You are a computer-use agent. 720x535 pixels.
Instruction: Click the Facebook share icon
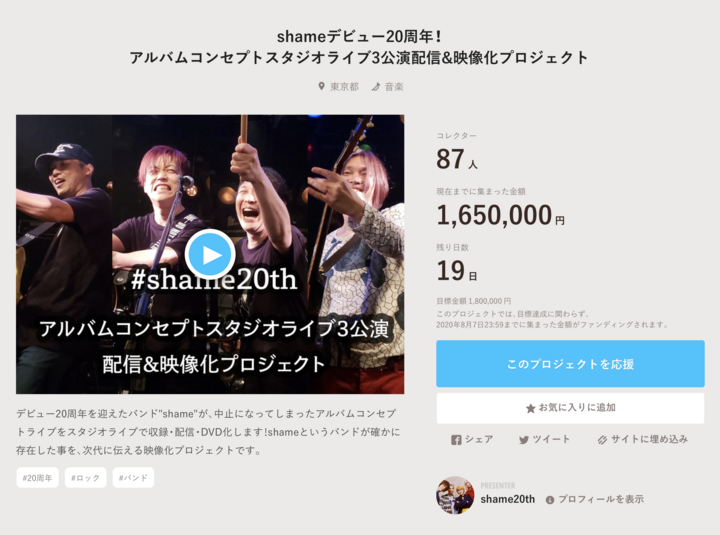456,440
